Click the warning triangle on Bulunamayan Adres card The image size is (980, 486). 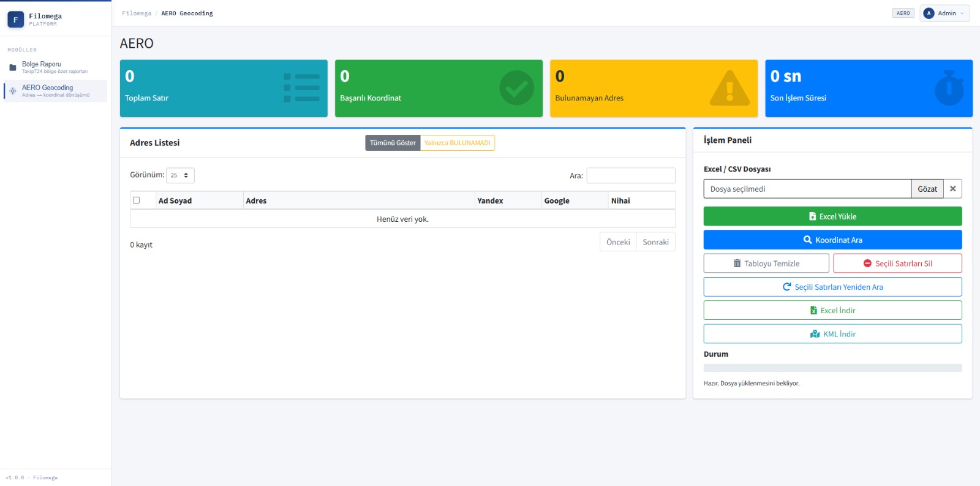729,88
